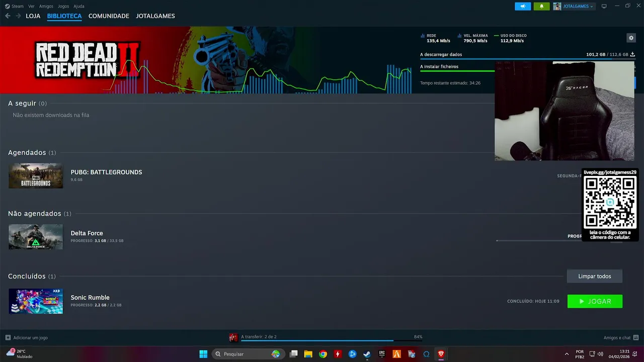644x362 pixels.
Task: Click Delta Force download progress bar
Action: pyautogui.click(x=538, y=241)
